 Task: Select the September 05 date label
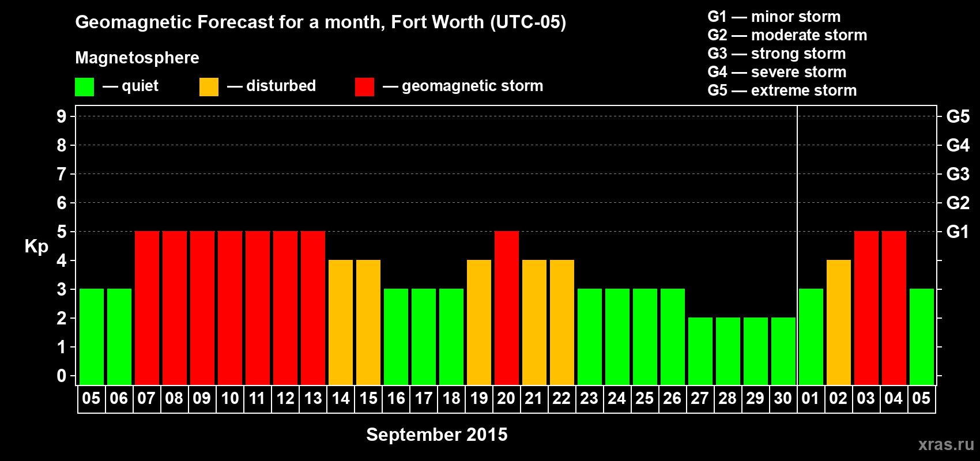(91, 398)
